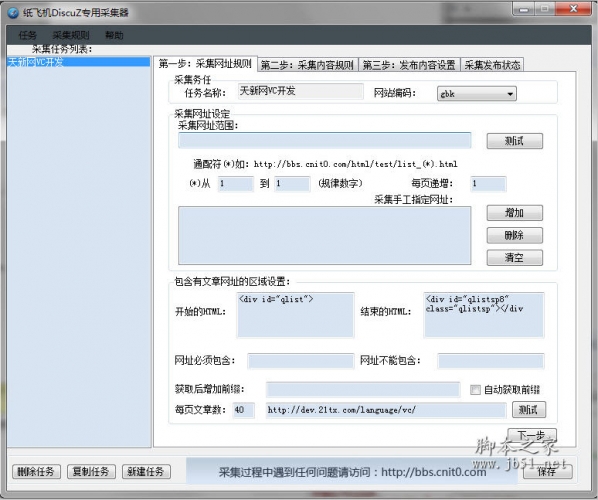Screen dimensions: 598x500
Task: Click the 每页文章数 field showing 40
Action: pyautogui.click(x=243, y=410)
